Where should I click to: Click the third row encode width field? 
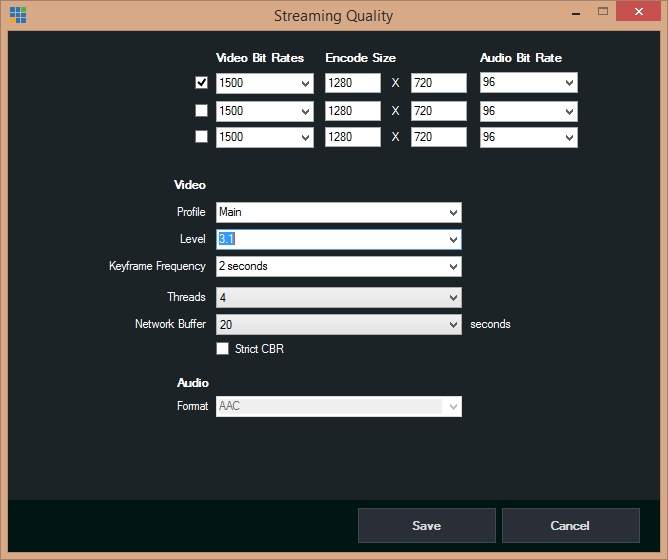(x=352, y=137)
